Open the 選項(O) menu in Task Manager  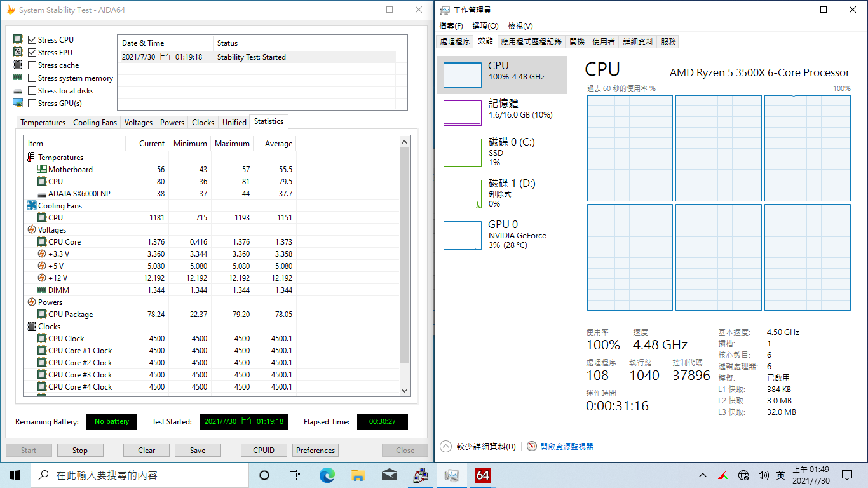[x=485, y=26]
